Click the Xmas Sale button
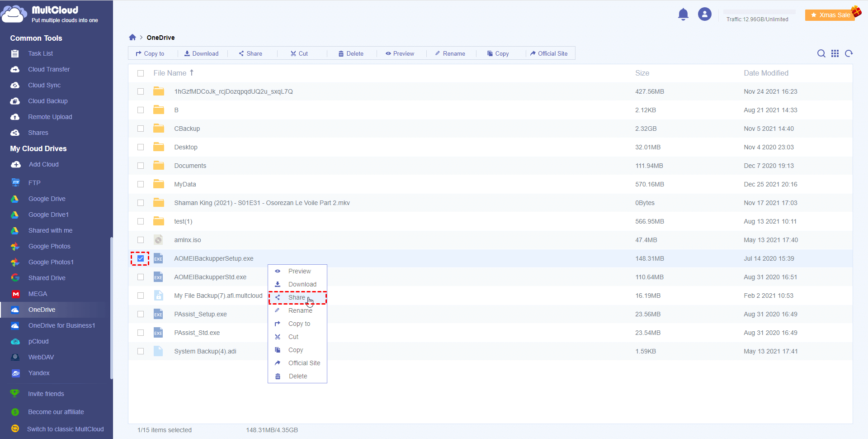Viewport: 868px width, 439px height. 830,15
